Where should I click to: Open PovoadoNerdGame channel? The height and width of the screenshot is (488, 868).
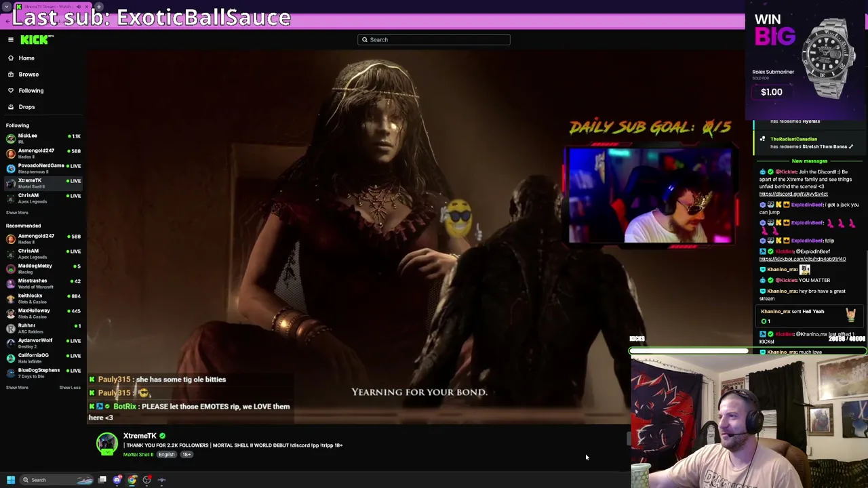[x=43, y=168]
